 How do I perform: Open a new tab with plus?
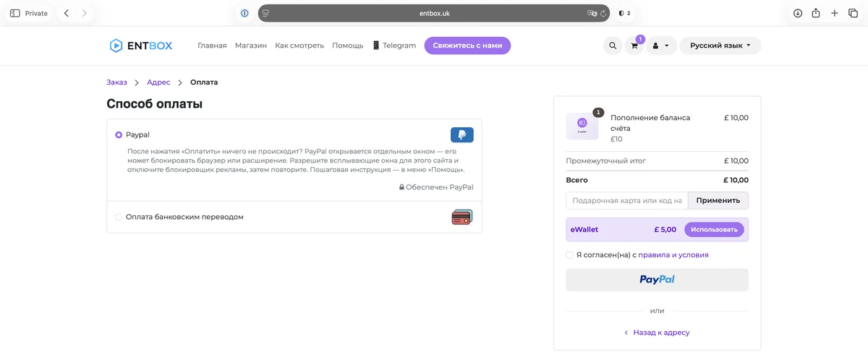pyautogui.click(x=835, y=13)
